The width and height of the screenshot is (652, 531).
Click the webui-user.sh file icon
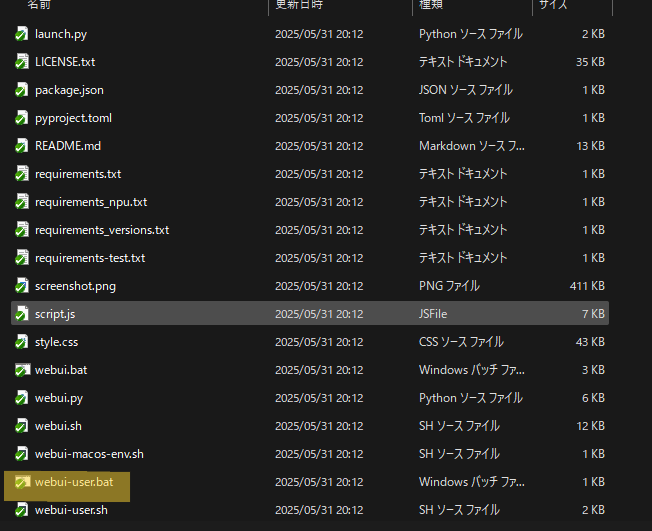tap(22, 510)
